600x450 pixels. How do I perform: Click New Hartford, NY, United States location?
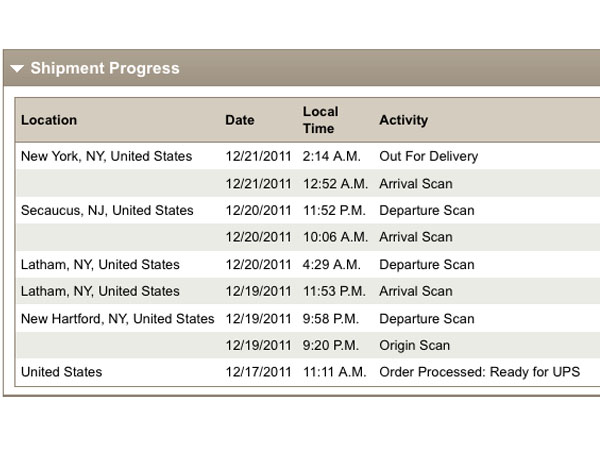(118, 319)
